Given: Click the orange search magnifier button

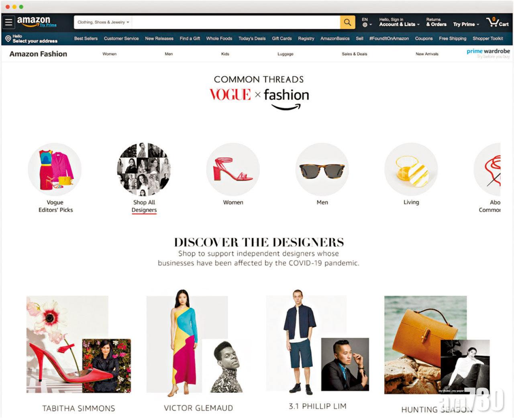Looking at the screenshot, I should pyautogui.click(x=347, y=22).
